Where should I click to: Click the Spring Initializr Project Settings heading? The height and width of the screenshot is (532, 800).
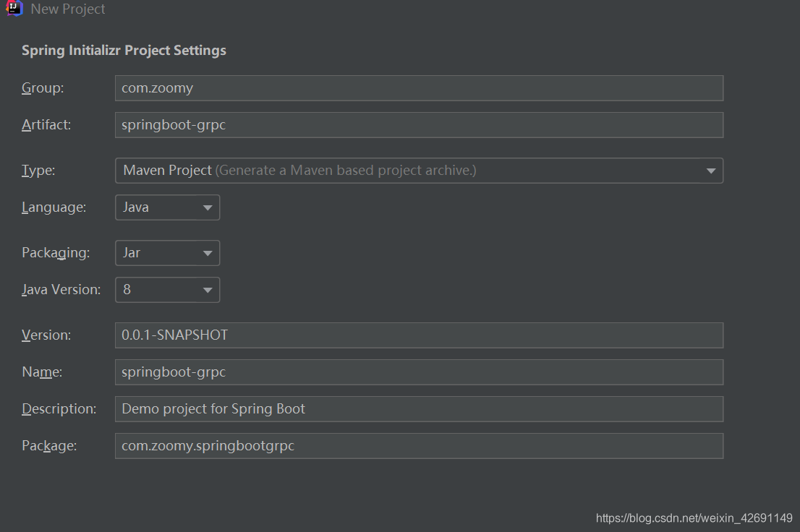click(124, 51)
